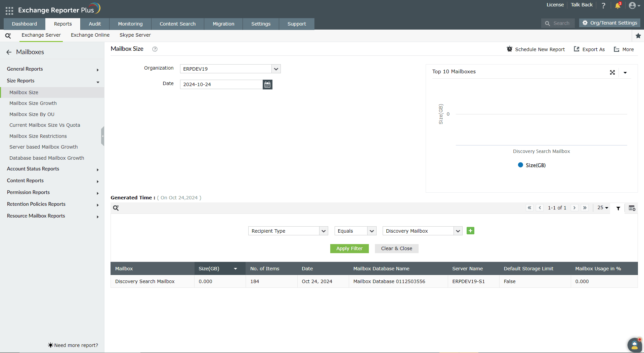Open the Recipient Type filter dropdown

point(288,231)
